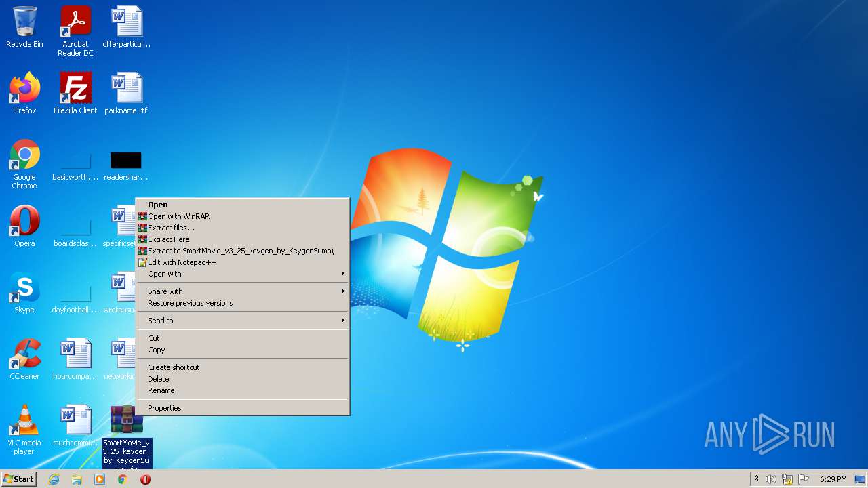Click Opera icon in taskbar
The width and height of the screenshot is (868, 488).
pyautogui.click(x=145, y=479)
